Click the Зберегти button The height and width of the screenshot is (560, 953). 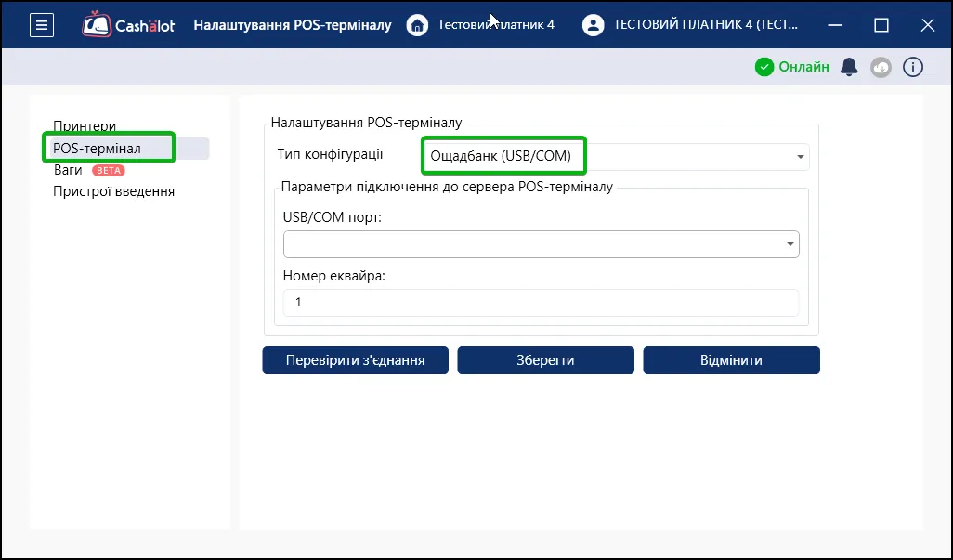pos(545,360)
